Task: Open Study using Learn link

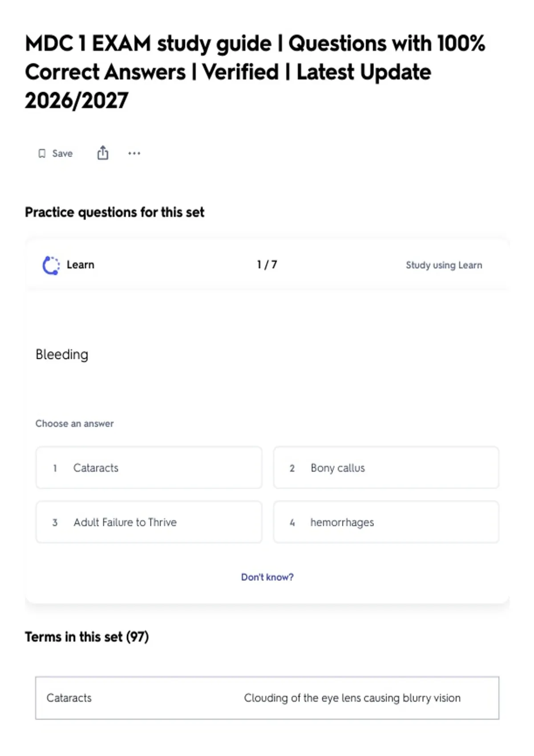Action: coord(444,265)
